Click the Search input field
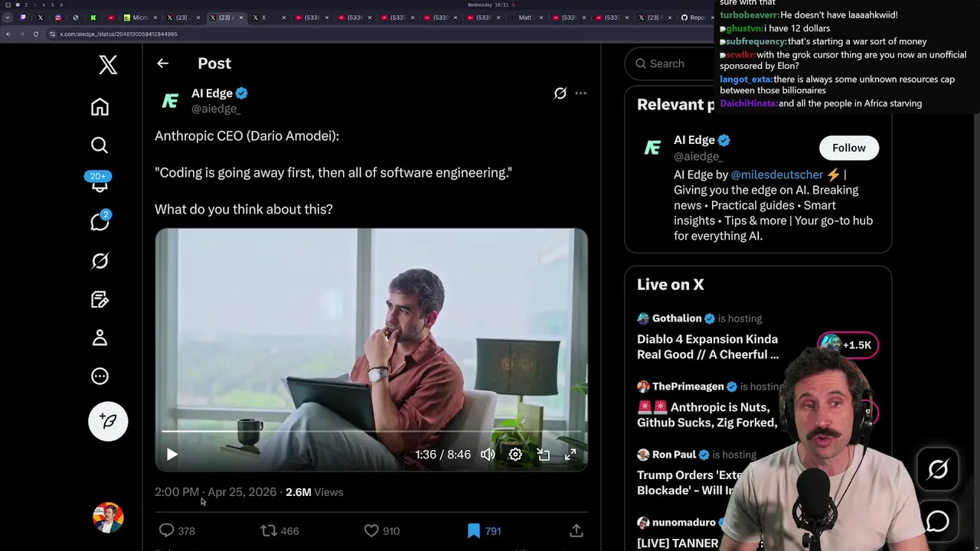The width and height of the screenshot is (980, 551). [x=674, y=64]
